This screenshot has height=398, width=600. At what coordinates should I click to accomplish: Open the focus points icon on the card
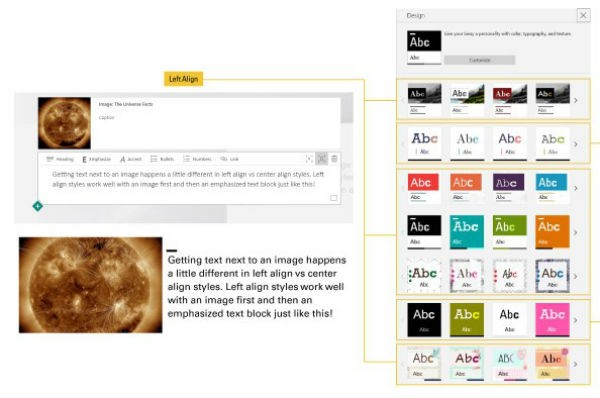click(x=309, y=159)
